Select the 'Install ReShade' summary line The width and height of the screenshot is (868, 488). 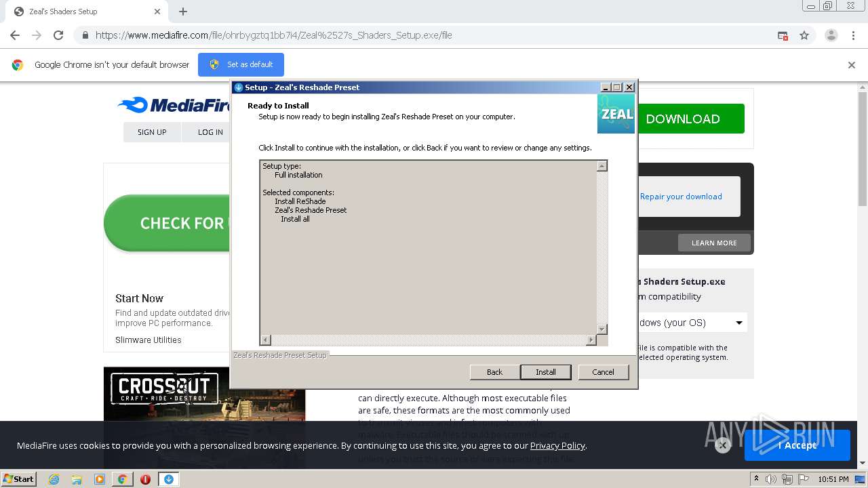[300, 201]
